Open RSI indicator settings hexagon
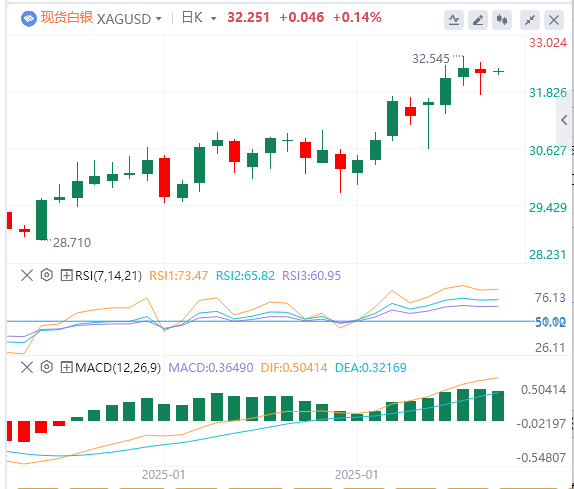This screenshot has height=489, width=574. coord(46,275)
